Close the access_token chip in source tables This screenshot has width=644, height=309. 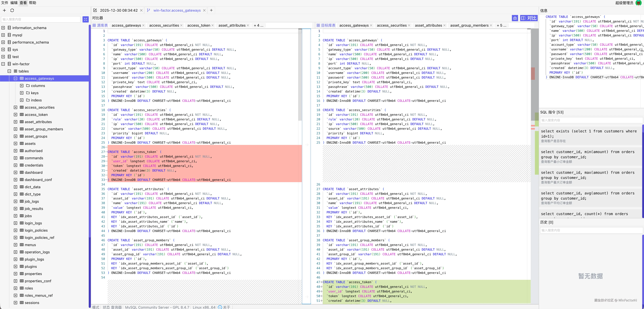pos(212,25)
